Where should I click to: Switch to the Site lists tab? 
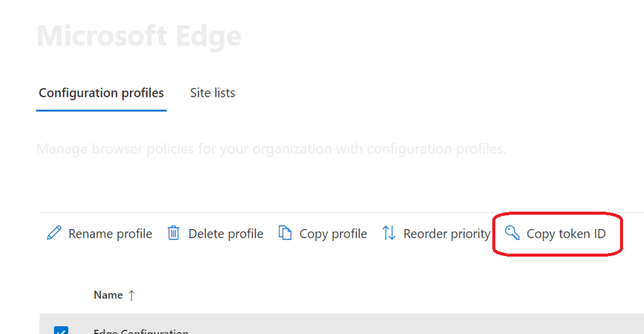click(x=213, y=93)
